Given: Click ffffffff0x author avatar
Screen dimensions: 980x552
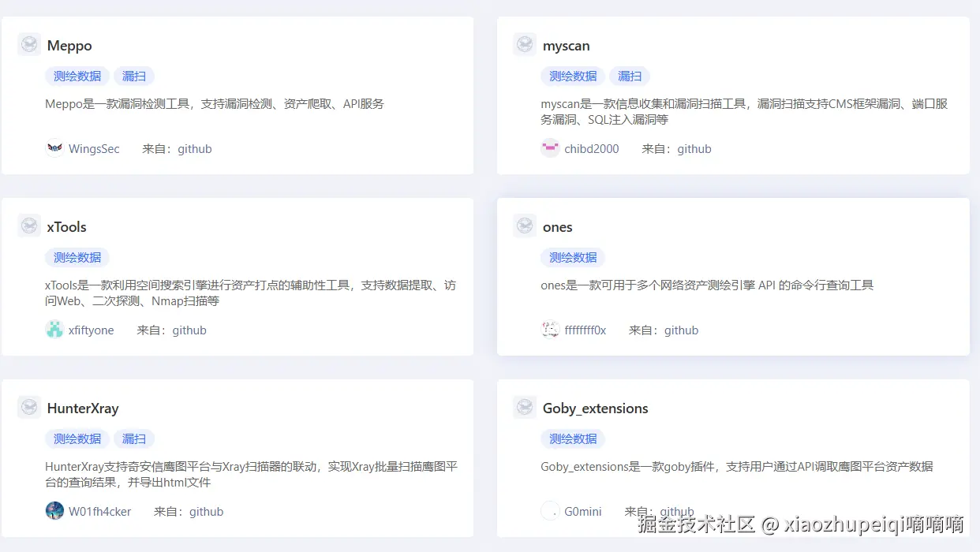Looking at the screenshot, I should [550, 330].
